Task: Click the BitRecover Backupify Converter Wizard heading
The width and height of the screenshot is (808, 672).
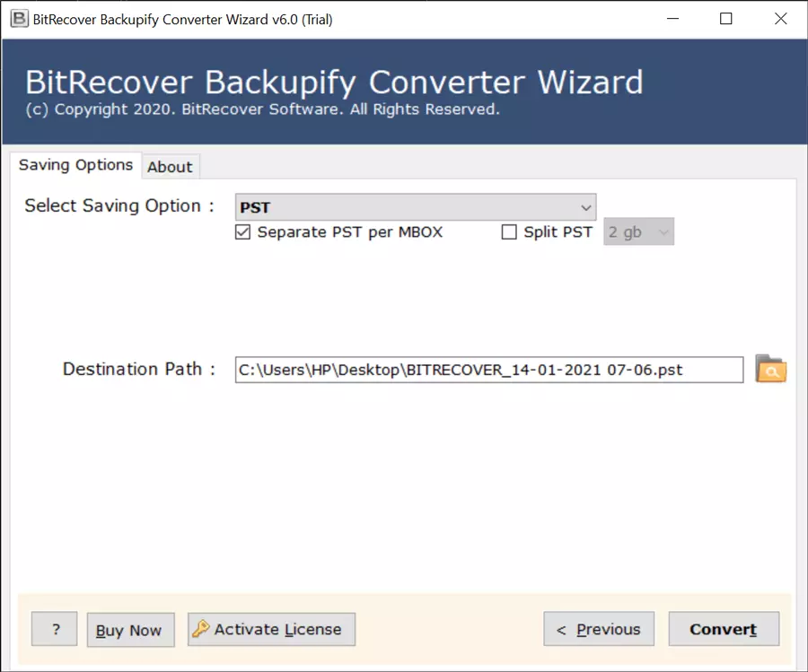Action: (335, 82)
